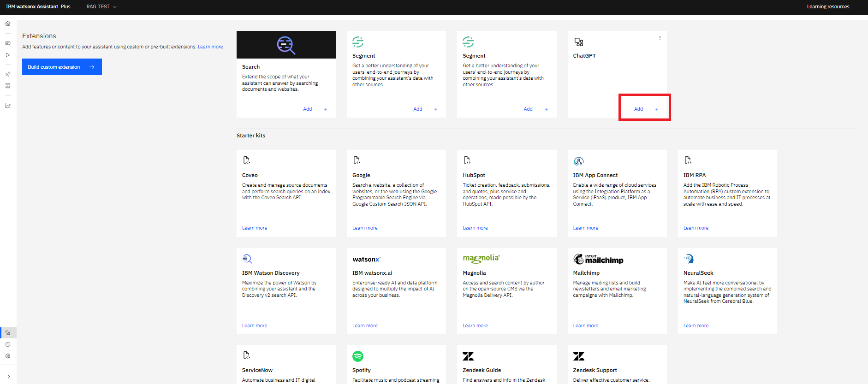Click the ChatGPT extension icon
868x384 pixels.
pyautogui.click(x=579, y=42)
